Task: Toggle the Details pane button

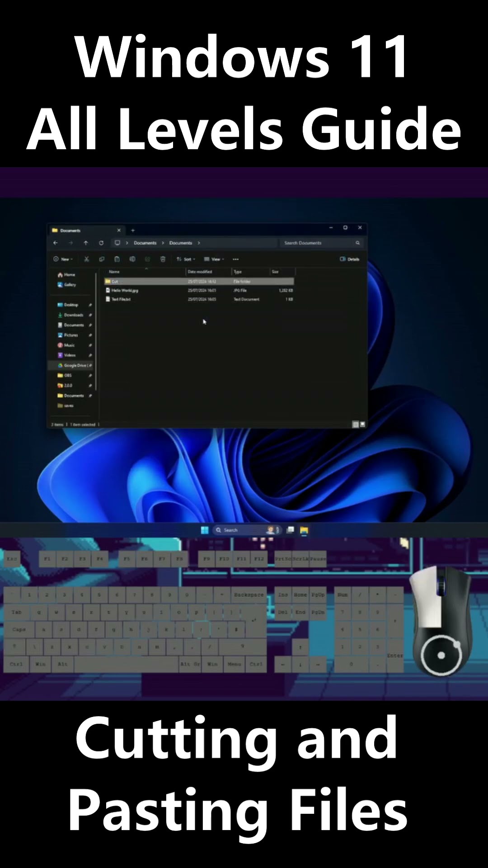Action: [349, 259]
